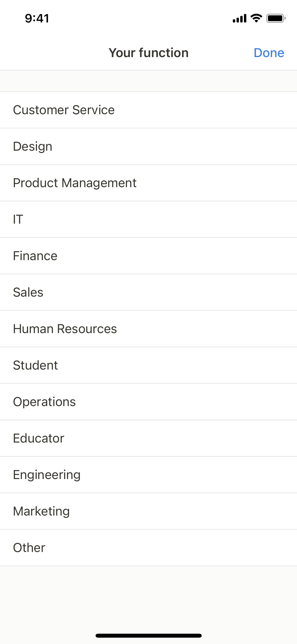Select the Operations row
Viewport: 297px width, 644px height.
148,402
